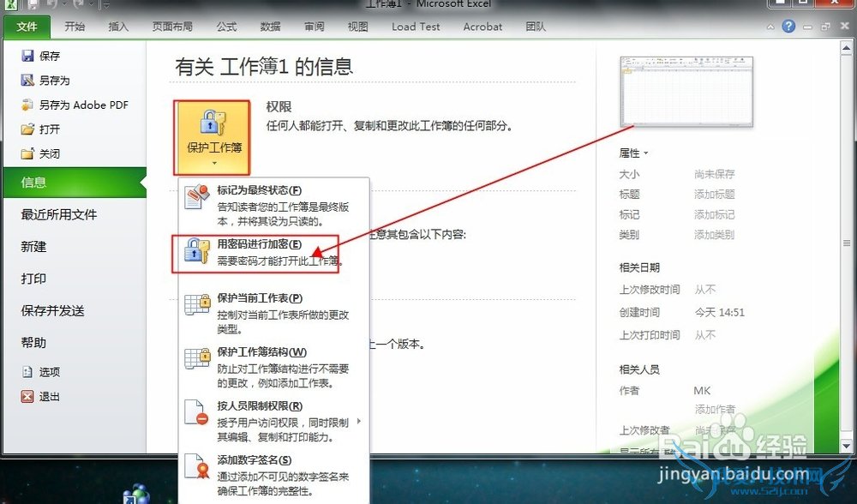The width and height of the screenshot is (857, 504).
Task: Click the Open folder icon
Action: 27,129
